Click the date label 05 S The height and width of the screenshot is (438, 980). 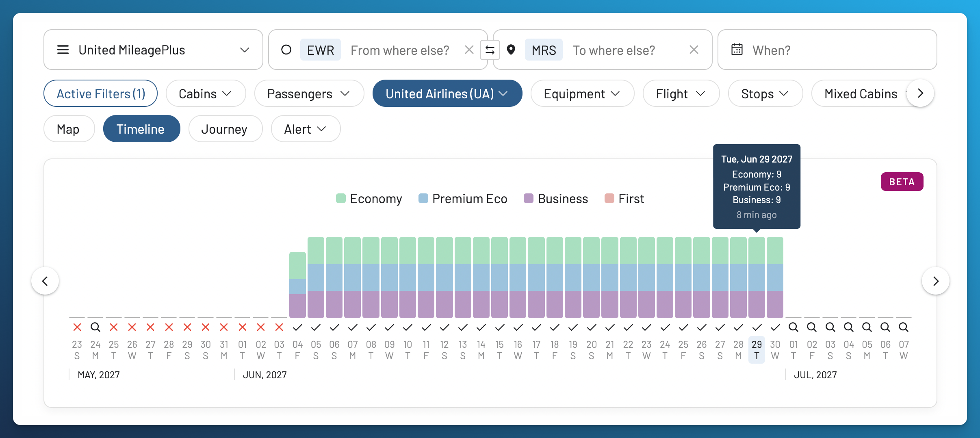click(316, 350)
